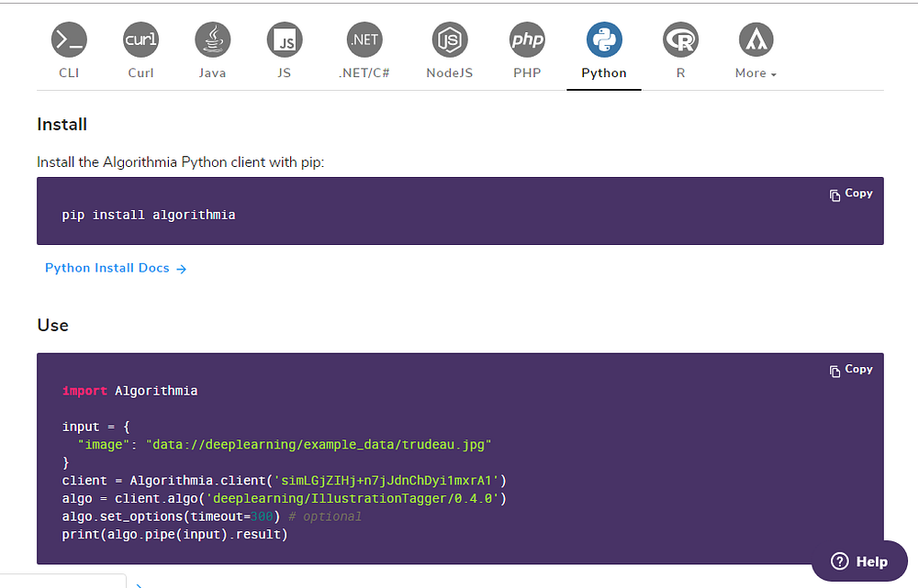Click Copy text on pip install block
The image size is (918, 588).
pos(859,193)
